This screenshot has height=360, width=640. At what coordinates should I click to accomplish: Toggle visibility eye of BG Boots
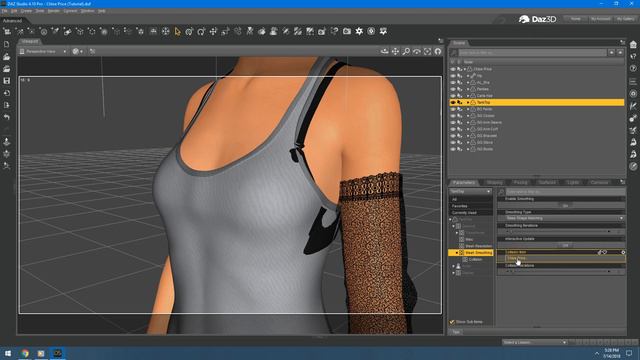pos(453,149)
